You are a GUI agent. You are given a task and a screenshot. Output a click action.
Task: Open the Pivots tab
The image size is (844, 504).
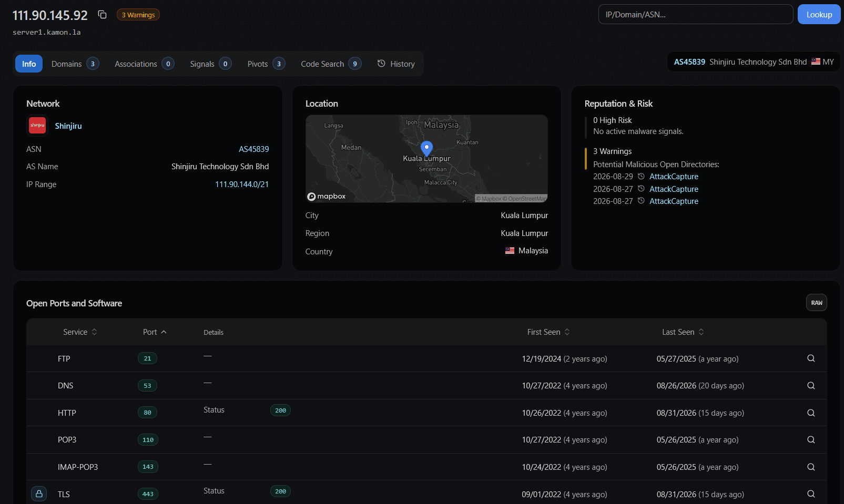coord(266,64)
